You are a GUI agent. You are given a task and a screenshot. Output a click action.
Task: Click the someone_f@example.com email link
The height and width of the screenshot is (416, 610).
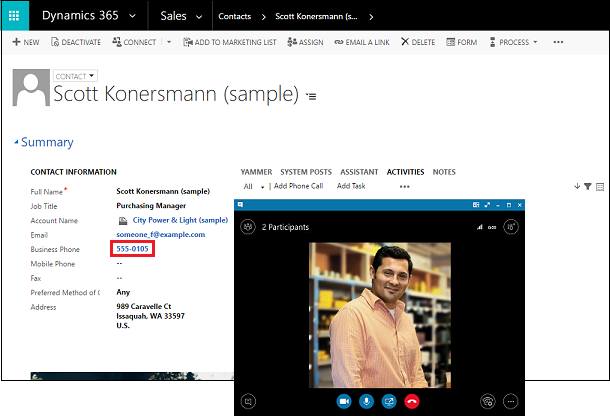[x=161, y=235]
